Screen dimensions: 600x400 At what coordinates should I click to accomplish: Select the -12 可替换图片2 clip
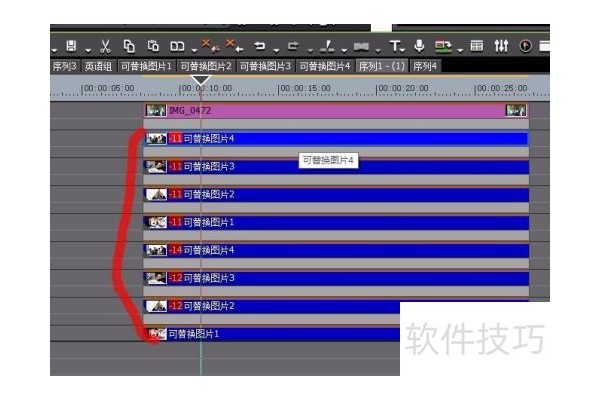272,306
